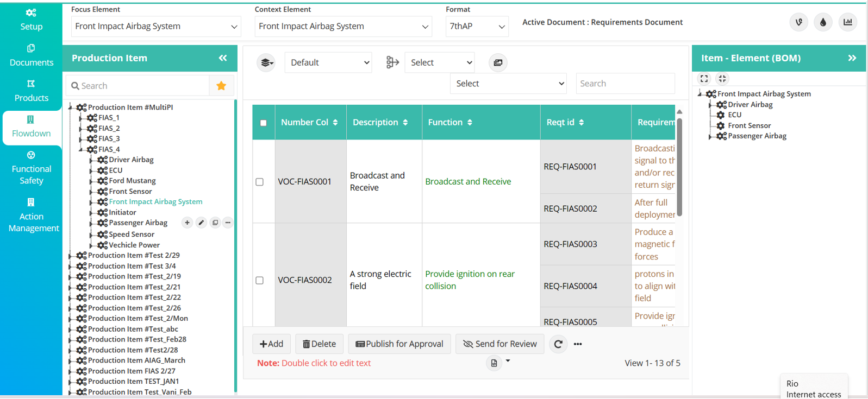The height and width of the screenshot is (399, 868).
Task: Open the Format 7thAP dropdown
Action: pos(477,27)
